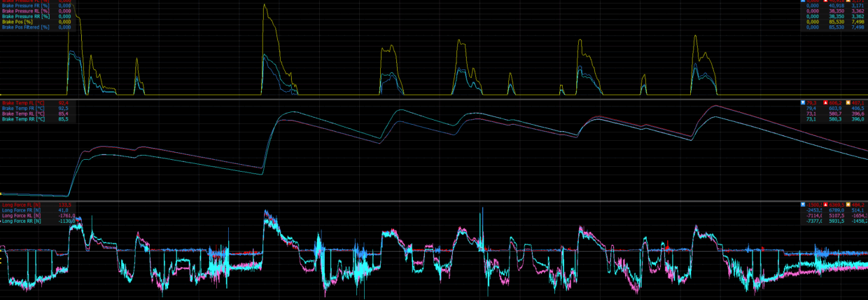The width and height of the screenshot is (868, 300).
Task: Click the minimum icon in brake temp statistics
Action: click(803, 103)
